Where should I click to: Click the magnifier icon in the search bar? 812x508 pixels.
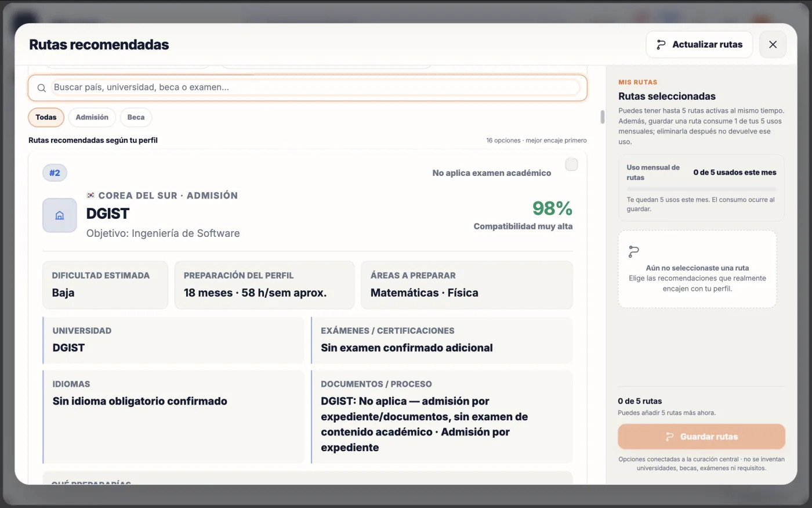coord(42,88)
